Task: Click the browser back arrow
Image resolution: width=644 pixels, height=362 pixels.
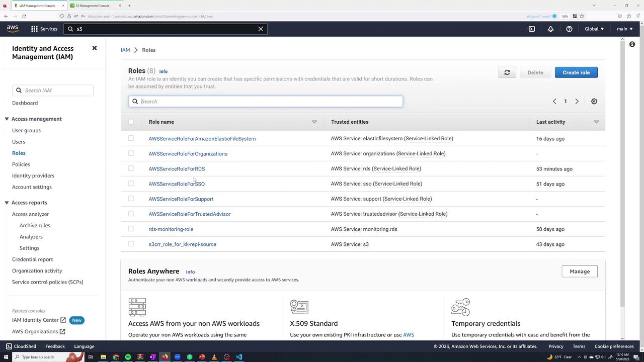Action: pyautogui.click(x=6, y=16)
